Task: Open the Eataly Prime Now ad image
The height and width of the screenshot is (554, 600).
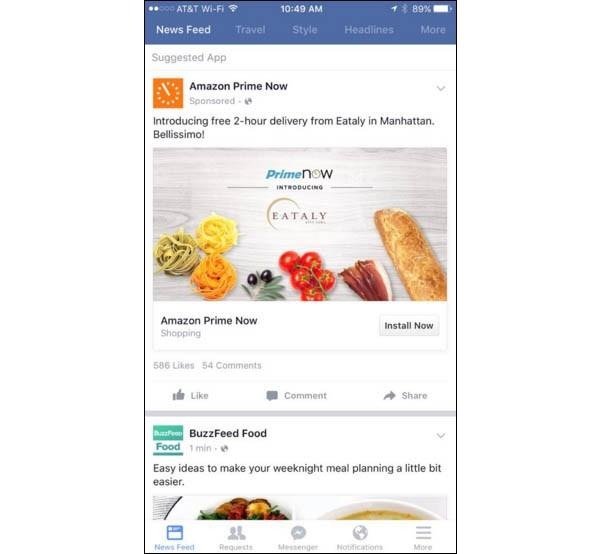Action: tap(300, 224)
